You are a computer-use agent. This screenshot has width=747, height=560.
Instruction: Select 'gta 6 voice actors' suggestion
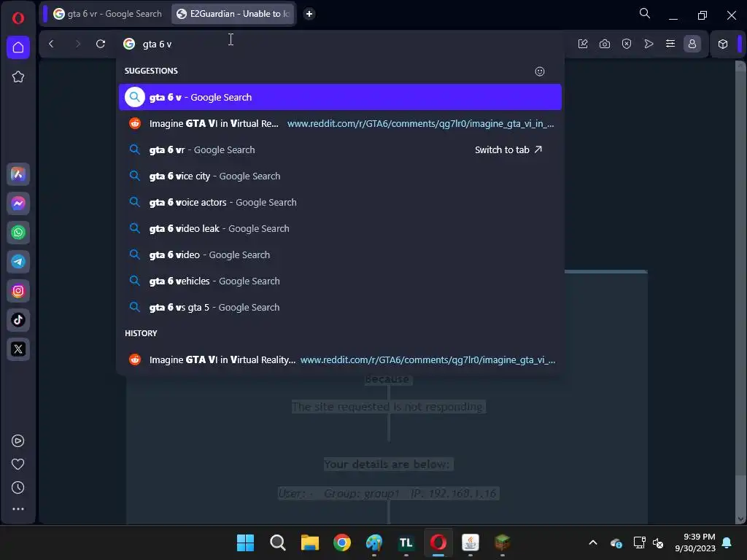point(340,202)
